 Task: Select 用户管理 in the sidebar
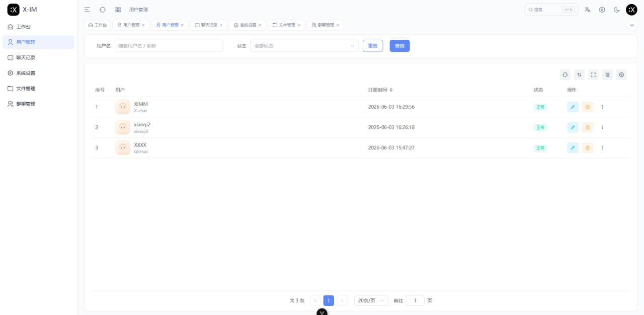39,42
